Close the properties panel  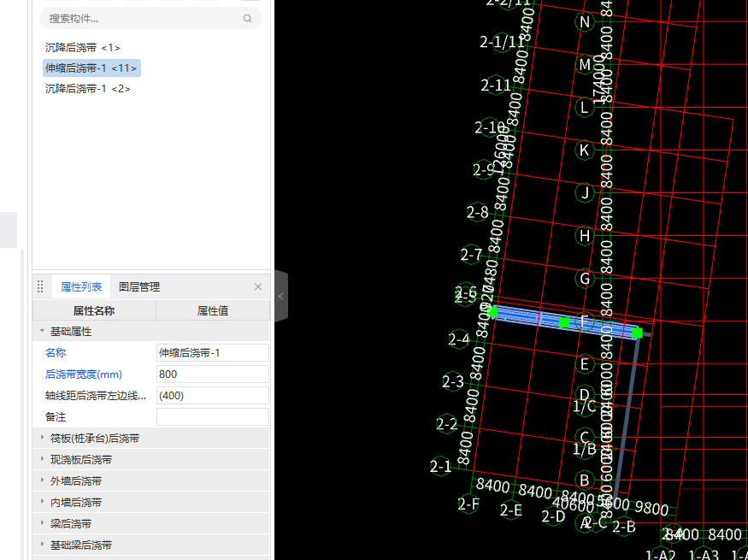pos(258,286)
